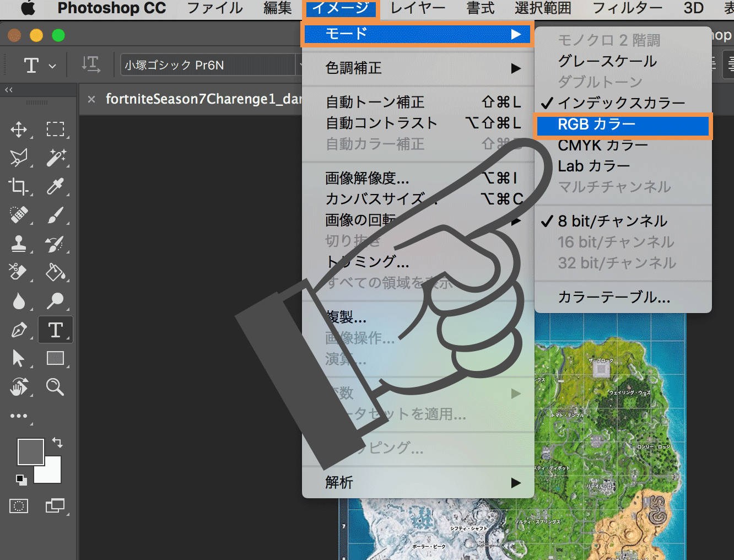Select RGB カラー mode
The image size is (734, 560).
click(x=623, y=125)
